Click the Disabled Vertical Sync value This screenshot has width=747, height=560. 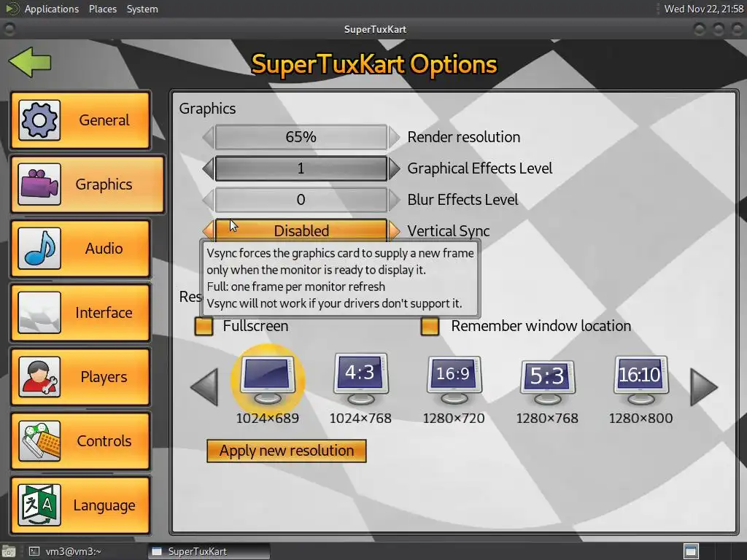pyautogui.click(x=301, y=230)
